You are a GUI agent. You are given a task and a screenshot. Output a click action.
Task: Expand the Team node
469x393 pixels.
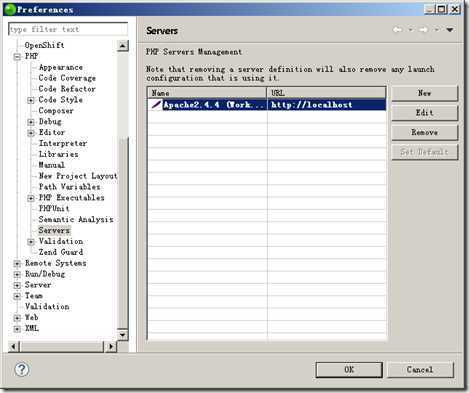click(17, 296)
